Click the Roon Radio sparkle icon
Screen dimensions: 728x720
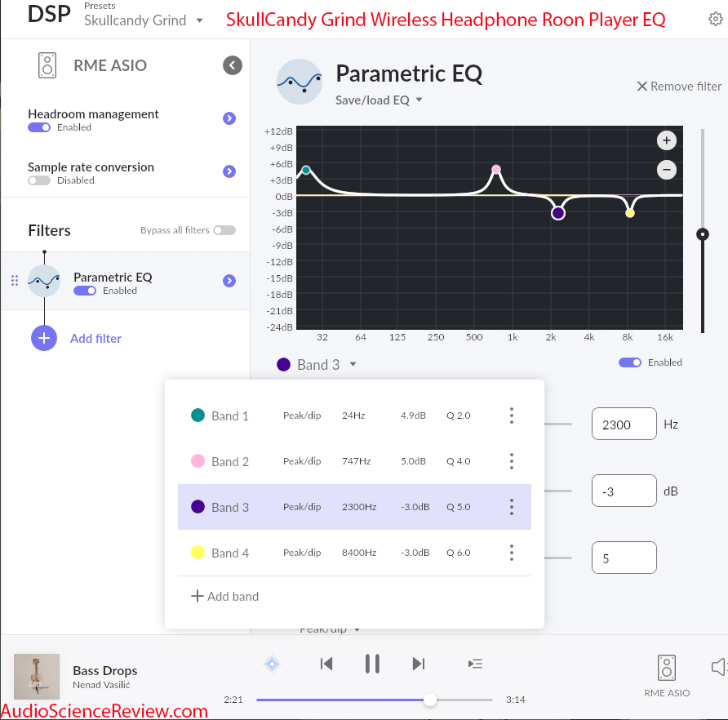272,664
